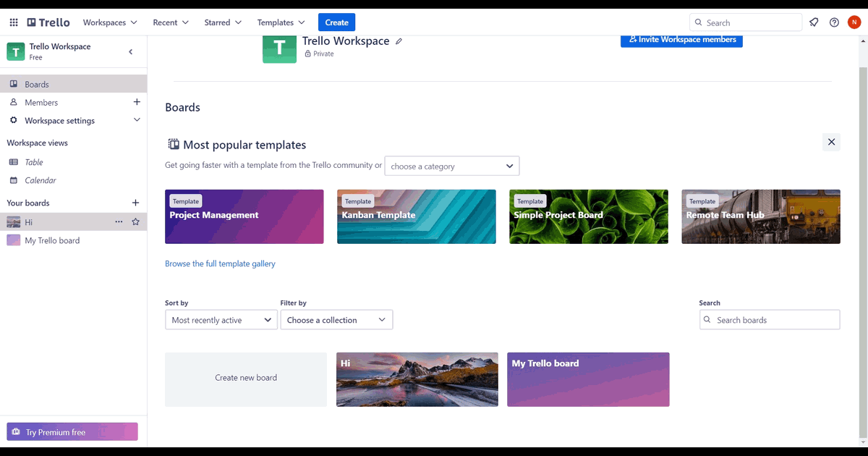The width and height of the screenshot is (868, 456).
Task: Edit workspace name with pencil icon
Action: pos(399,41)
